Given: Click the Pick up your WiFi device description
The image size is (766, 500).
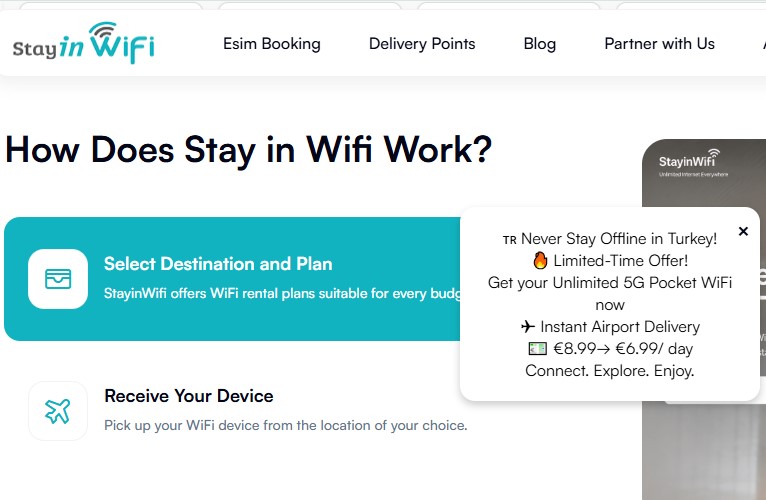Looking at the screenshot, I should tap(286, 425).
